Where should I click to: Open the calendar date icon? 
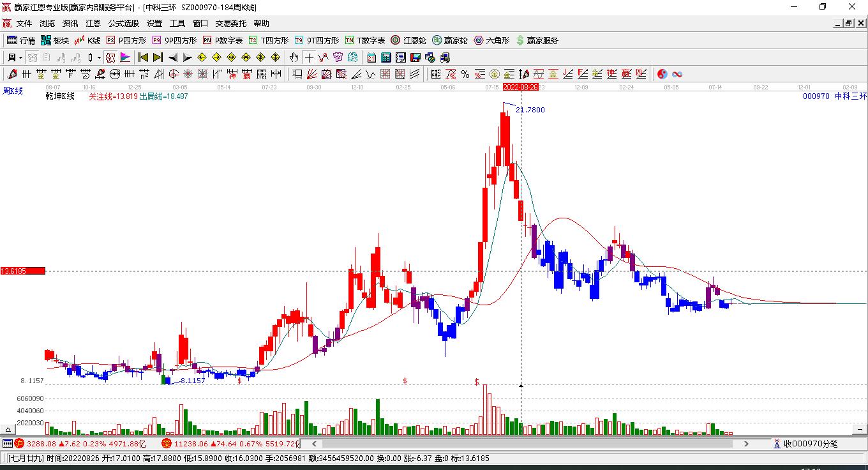tap(371, 57)
